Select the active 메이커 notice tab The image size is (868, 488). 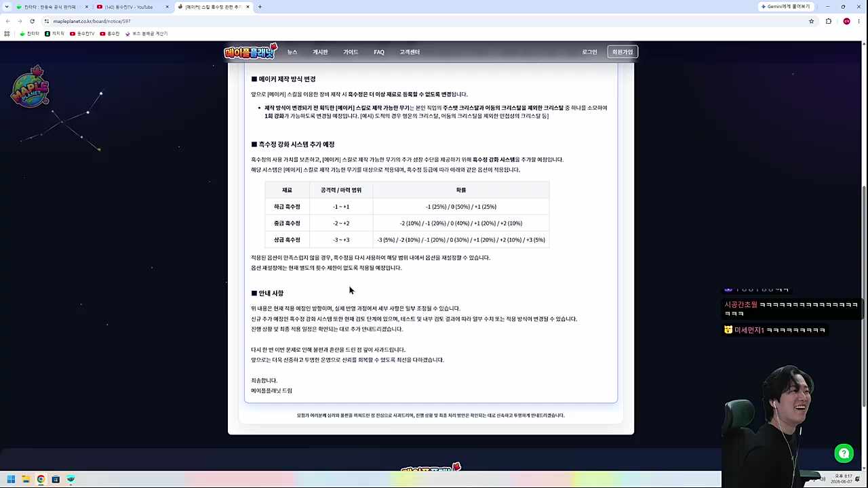click(x=213, y=7)
